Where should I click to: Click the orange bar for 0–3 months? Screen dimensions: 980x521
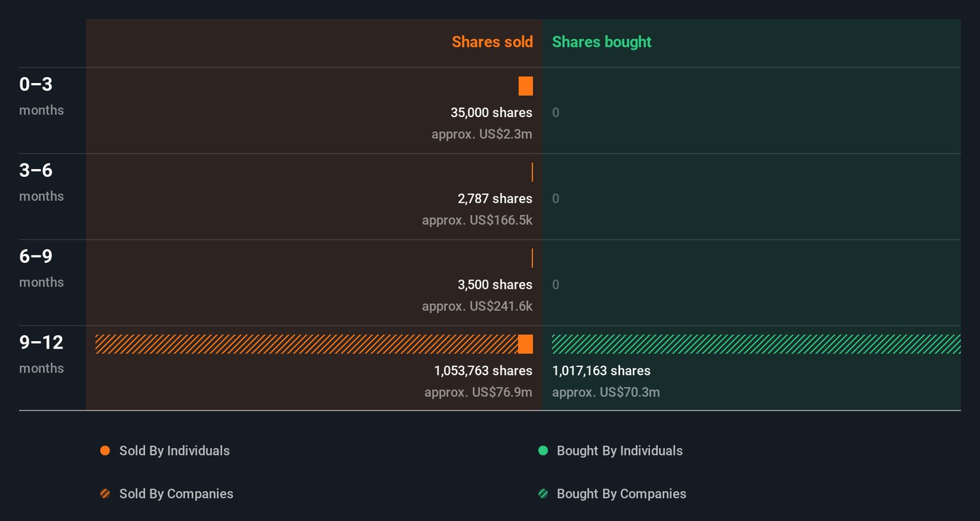coord(525,86)
